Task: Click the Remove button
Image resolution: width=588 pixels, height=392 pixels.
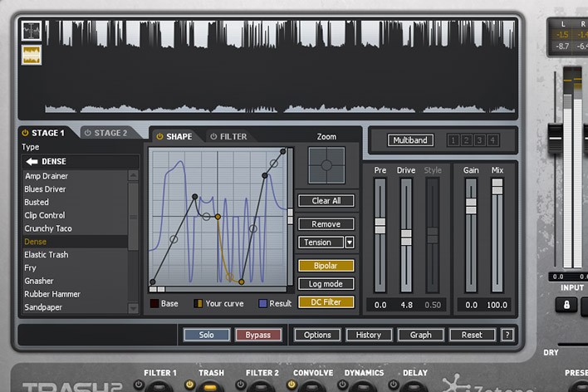Action: 326,224
